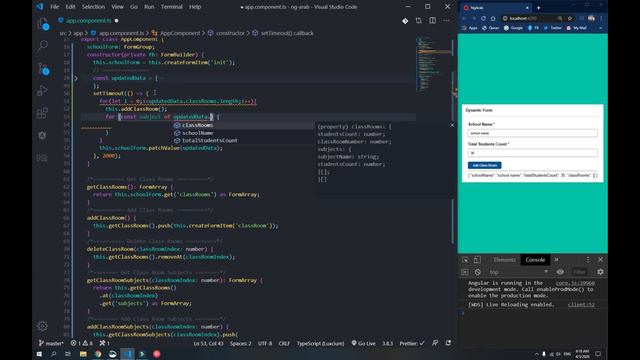Change language mode from TypeScript in status bar
Image resolution: width=640 pixels, height=360 pixels.
320,344
